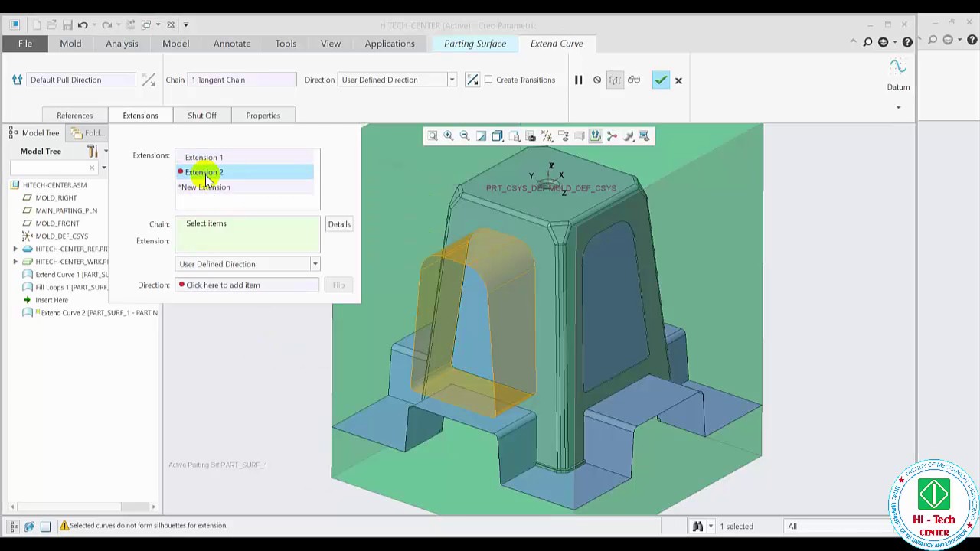Click the Repaint icon in graphics toolbar

481,136
